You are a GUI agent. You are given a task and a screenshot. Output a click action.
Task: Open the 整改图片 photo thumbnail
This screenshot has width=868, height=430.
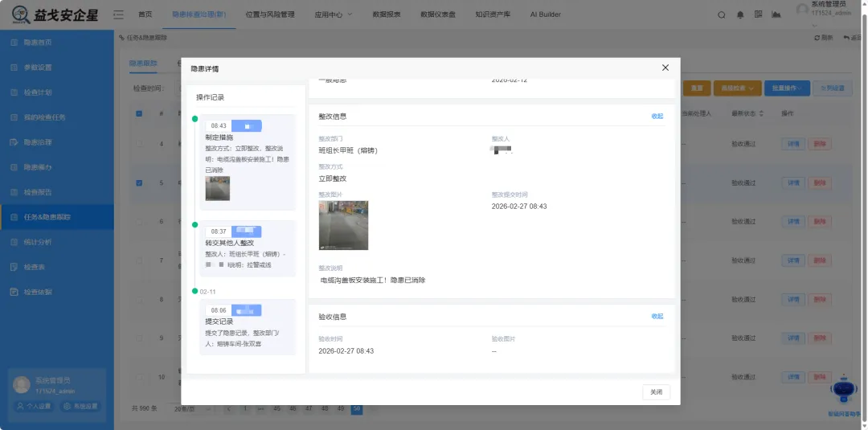point(343,225)
